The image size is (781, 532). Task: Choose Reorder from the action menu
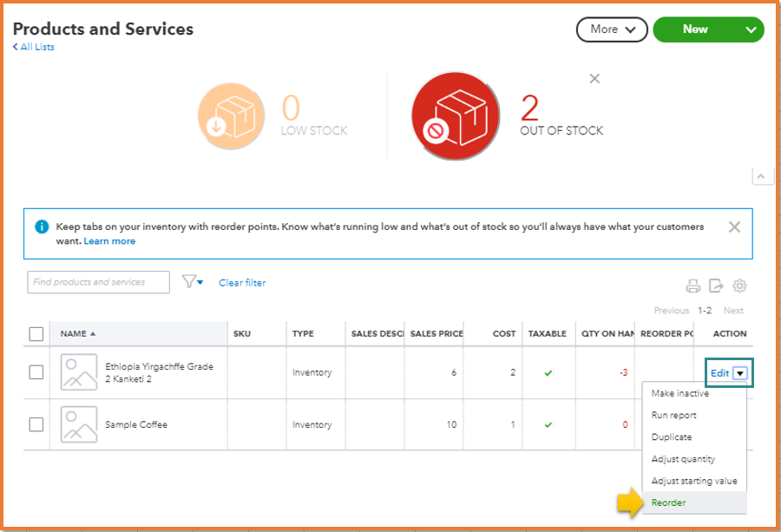pyautogui.click(x=668, y=502)
